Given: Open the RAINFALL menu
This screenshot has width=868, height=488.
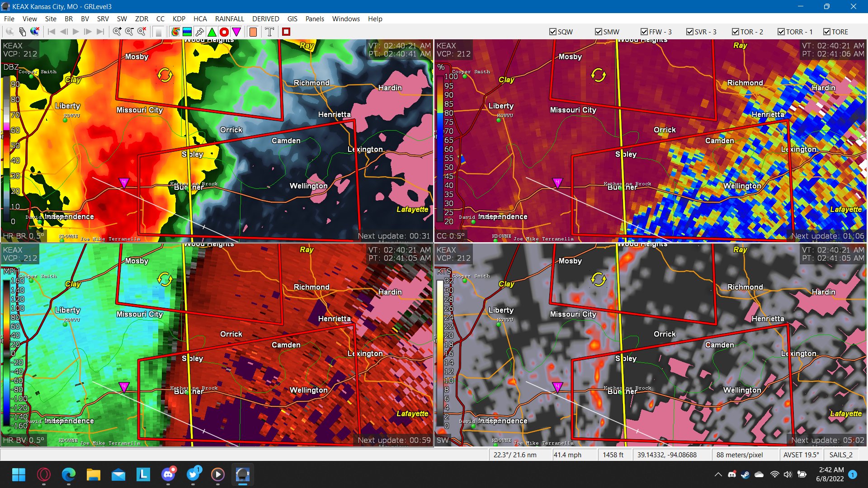Looking at the screenshot, I should click(x=230, y=19).
